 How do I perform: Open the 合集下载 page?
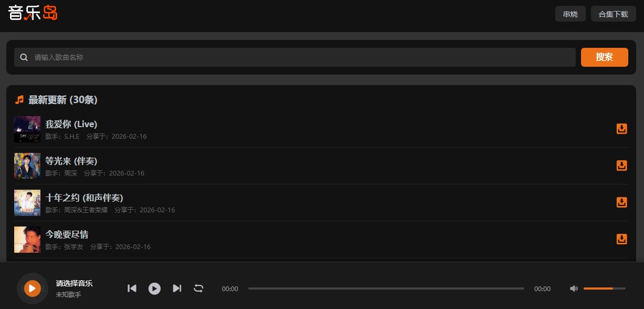(x=613, y=14)
